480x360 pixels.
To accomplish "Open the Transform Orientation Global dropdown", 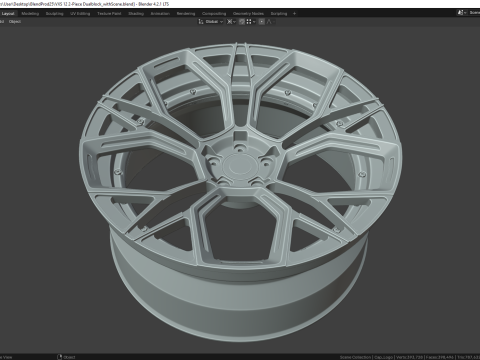I will 211,22.
